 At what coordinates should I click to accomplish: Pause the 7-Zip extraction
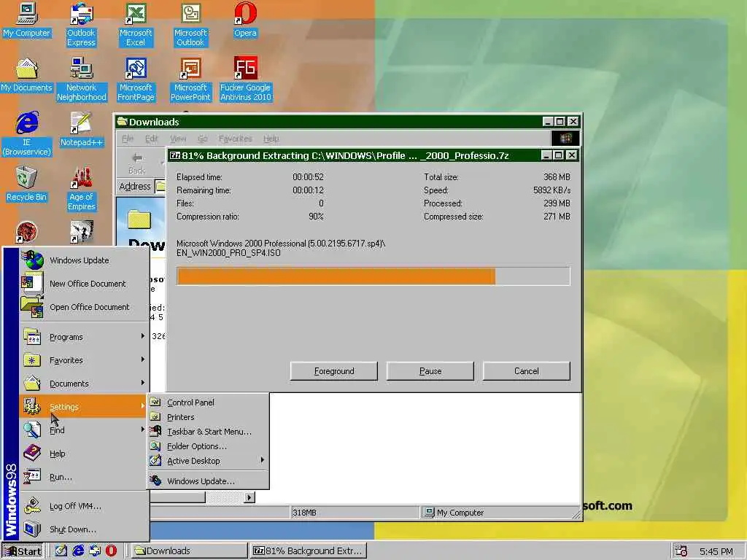[x=430, y=371]
